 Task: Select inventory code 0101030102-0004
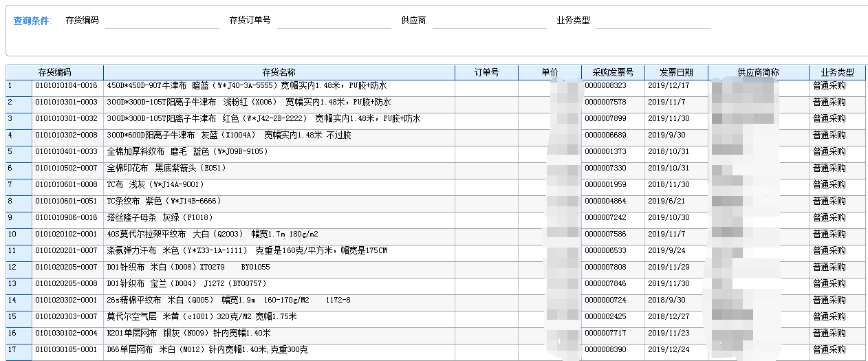click(67, 333)
